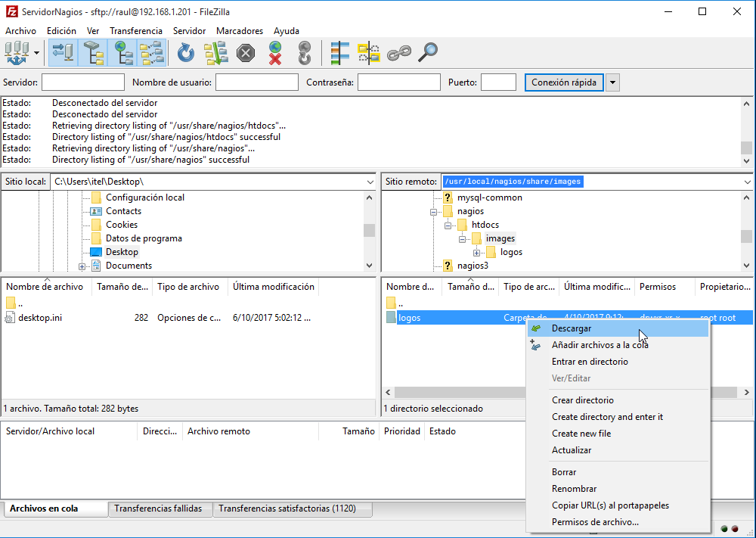Open the filename filters icon

[x=339, y=53]
